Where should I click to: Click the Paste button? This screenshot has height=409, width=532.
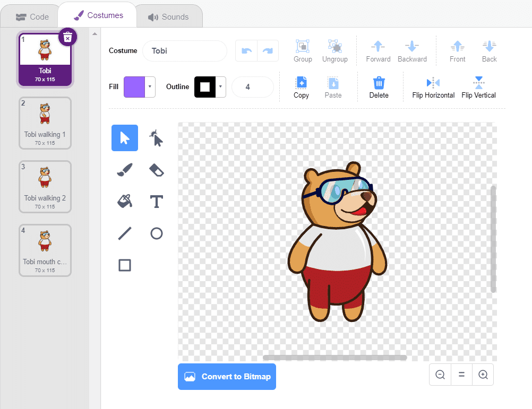pyautogui.click(x=333, y=87)
